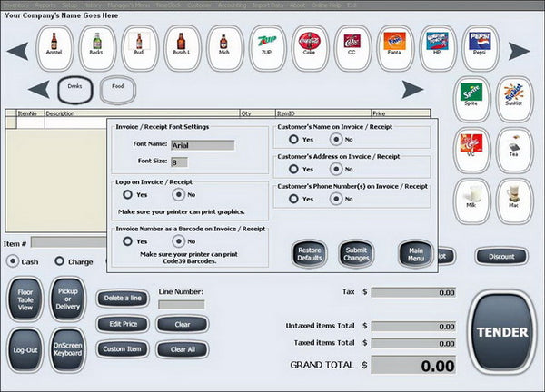Click the Font Name input field
Screen dimensions: 545x392
coord(203,145)
